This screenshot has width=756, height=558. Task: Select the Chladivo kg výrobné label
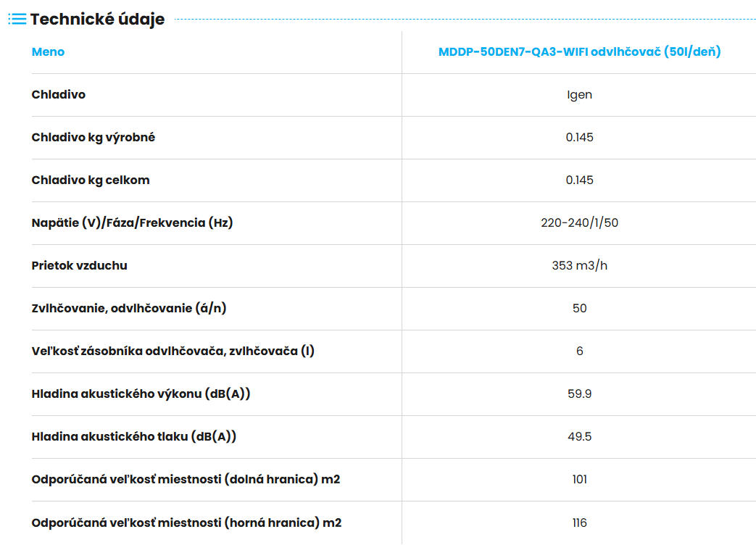(94, 137)
